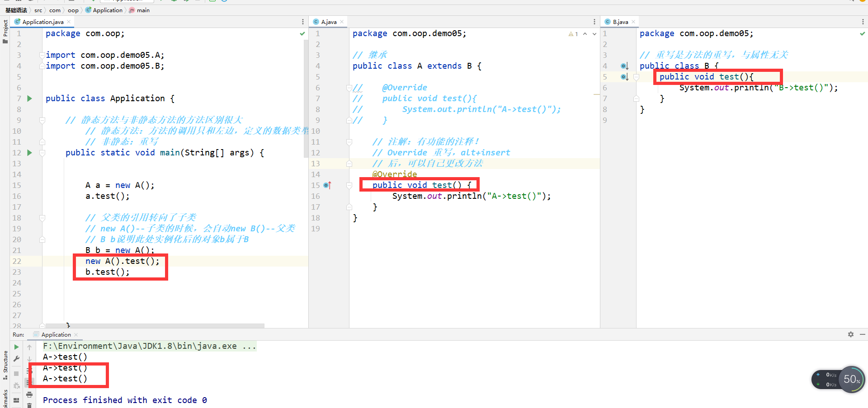
Task: Switch to the B.java tab
Action: [x=620, y=22]
